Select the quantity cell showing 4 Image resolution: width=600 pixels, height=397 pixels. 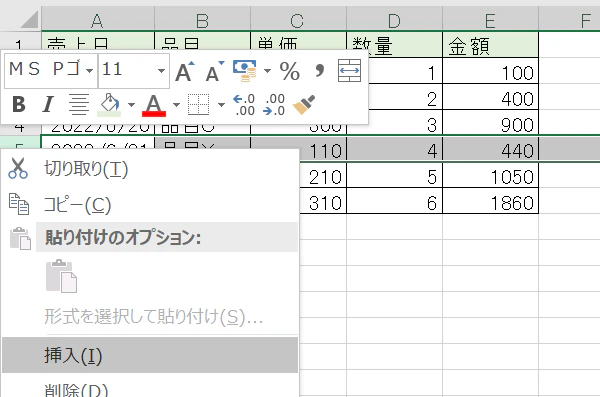pyautogui.click(x=395, y=149)
